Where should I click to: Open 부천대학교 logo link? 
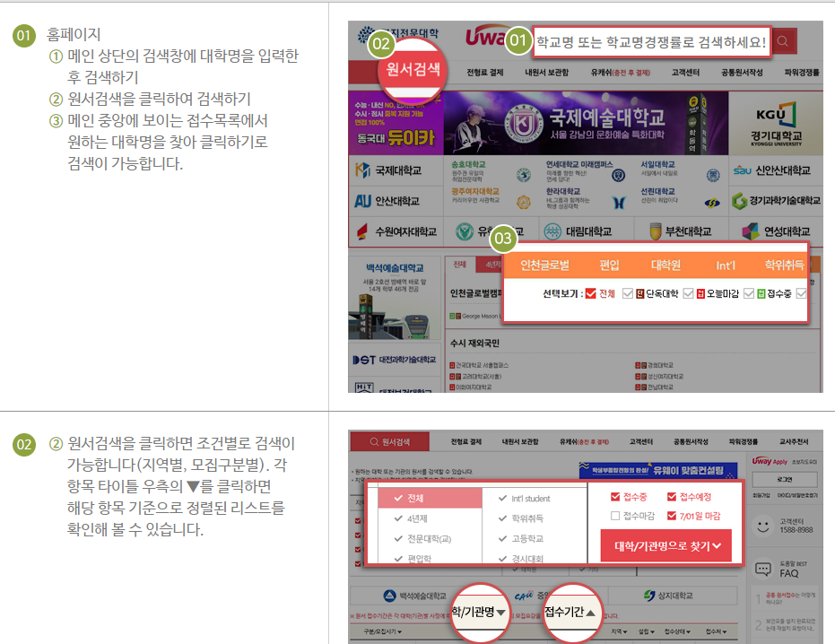click(x=681, y=231)
